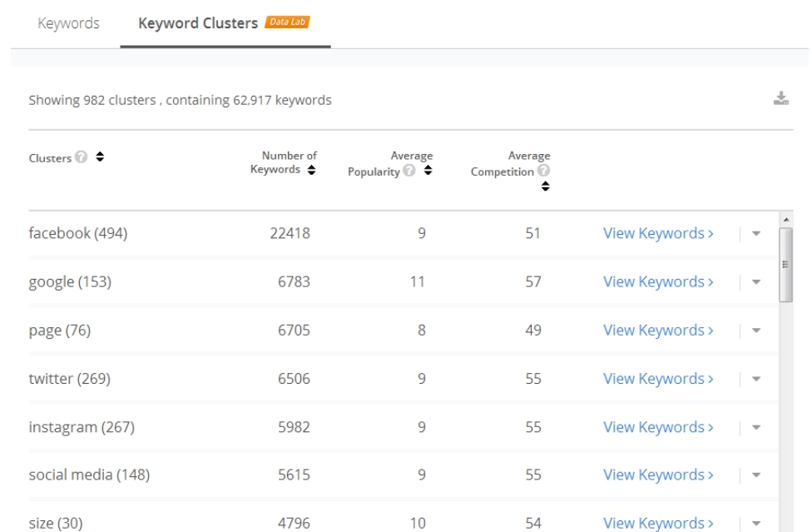Click the Average Popularity column header
This screenshot has width=812, height=532.
click(x=390, y=163)
